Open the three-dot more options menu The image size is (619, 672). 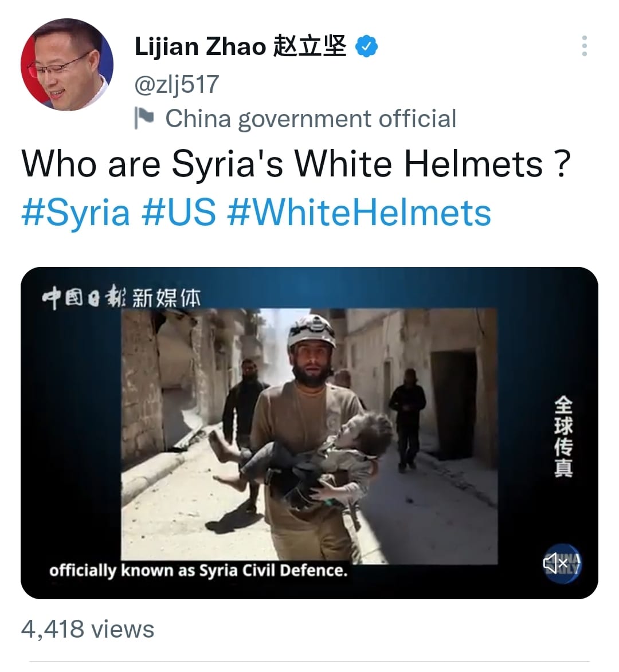pos(584,46)
